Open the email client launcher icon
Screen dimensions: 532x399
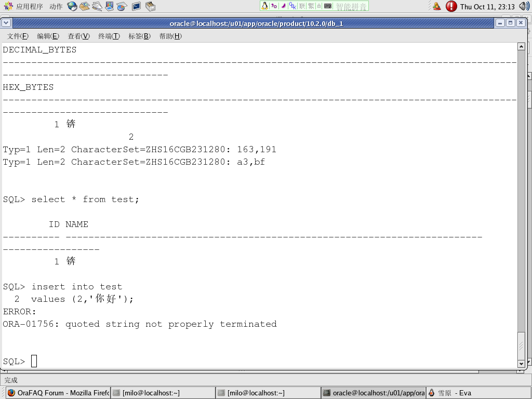(85, 6)
